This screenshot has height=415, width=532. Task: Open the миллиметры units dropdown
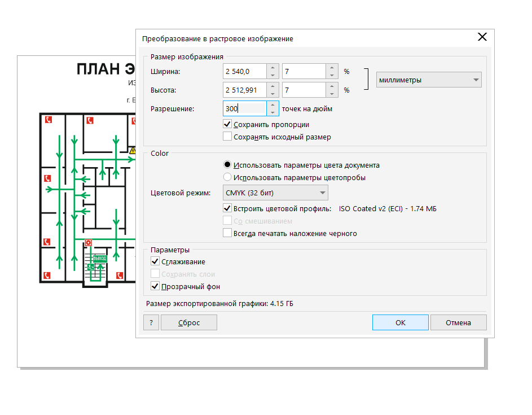pos(429,80)
